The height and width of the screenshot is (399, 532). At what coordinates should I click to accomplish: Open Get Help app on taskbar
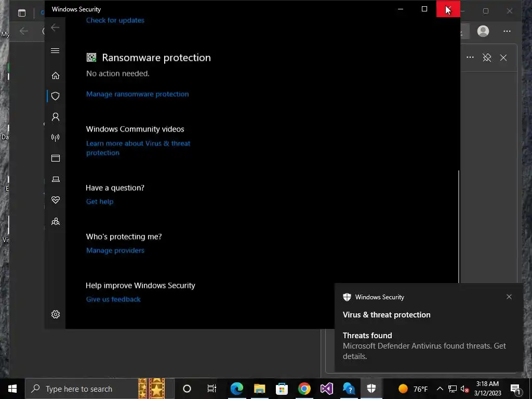[349, 389]
